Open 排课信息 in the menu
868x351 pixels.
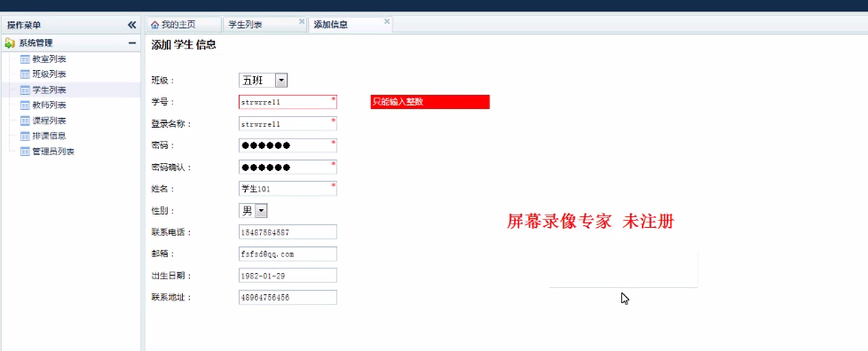50,136
